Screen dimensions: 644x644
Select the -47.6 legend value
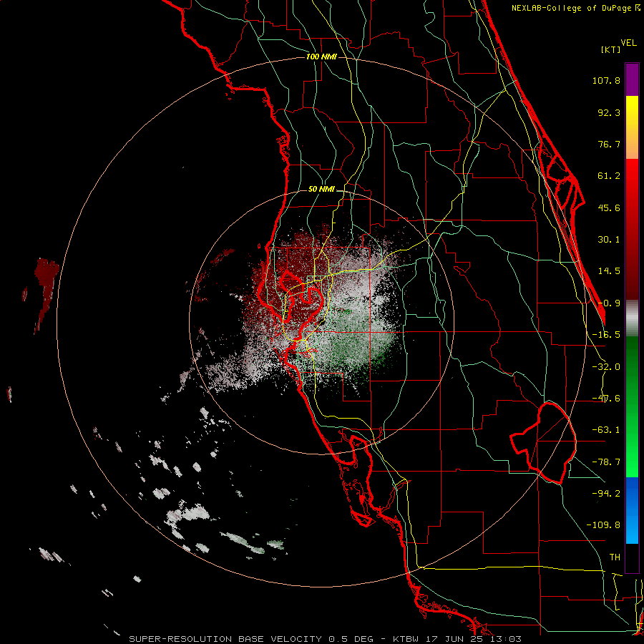[x=606, y=399]
